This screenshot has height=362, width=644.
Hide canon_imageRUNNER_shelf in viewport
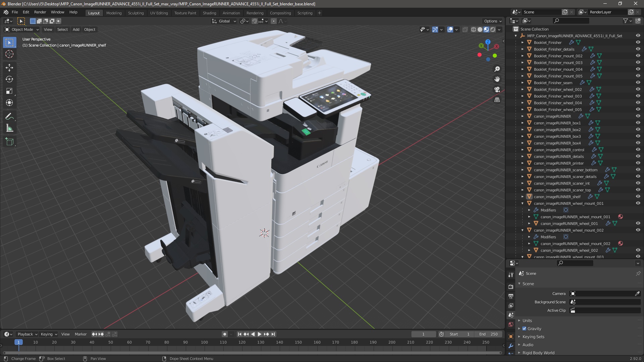638,196
